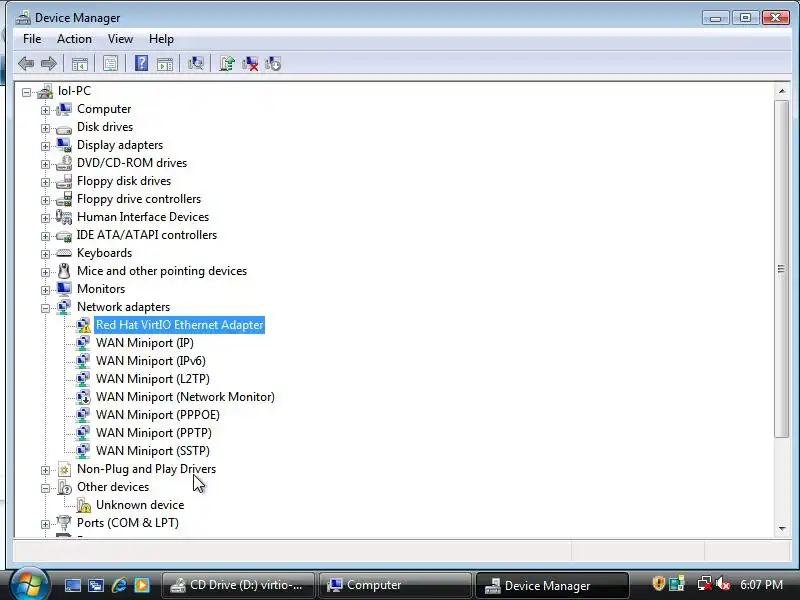Image resolution: width=800 pixels, height=600 pixels.
Task: Expand Non-Plug and Play Drivers node
Action: tap(45, 470)
